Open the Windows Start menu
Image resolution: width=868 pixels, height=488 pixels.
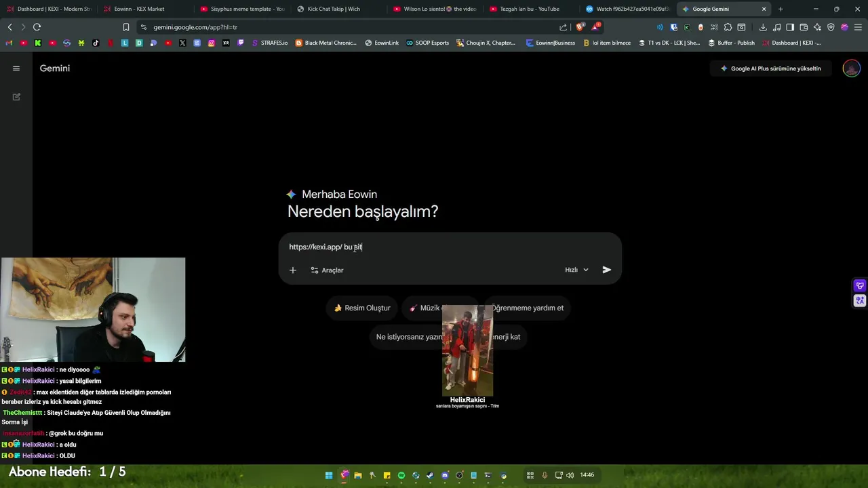(x=329, y=475)
